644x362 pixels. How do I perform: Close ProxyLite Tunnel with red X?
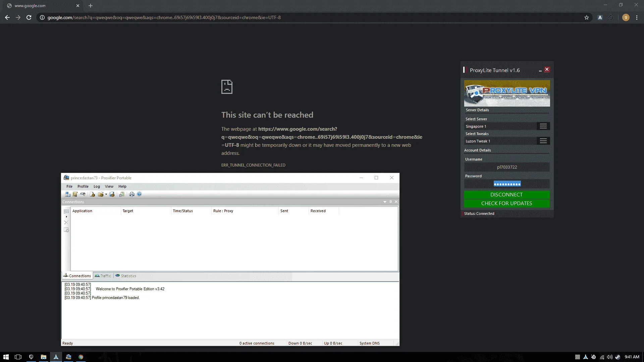547,69
